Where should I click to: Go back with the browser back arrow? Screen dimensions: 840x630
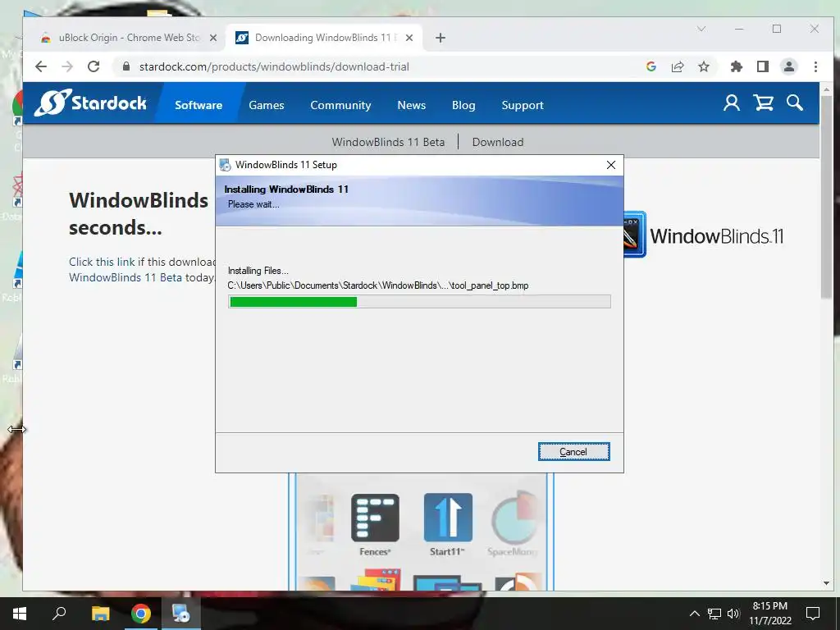click(41, 66)
